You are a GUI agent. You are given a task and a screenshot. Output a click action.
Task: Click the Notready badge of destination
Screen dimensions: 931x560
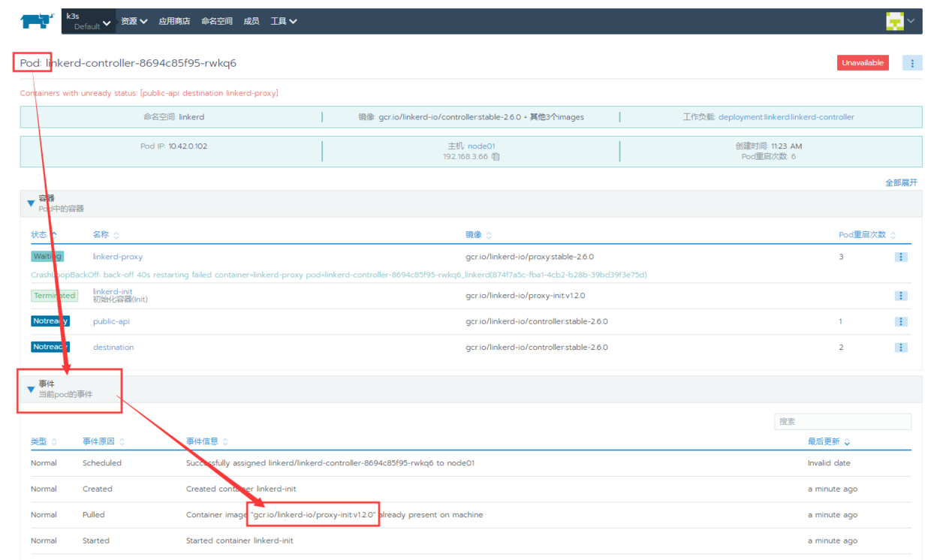tap(50, 347)
